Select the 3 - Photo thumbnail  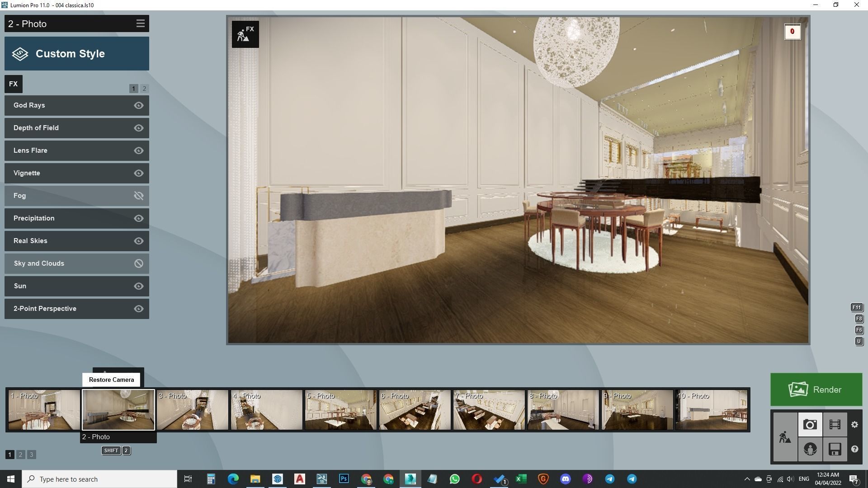coord(193,410)
